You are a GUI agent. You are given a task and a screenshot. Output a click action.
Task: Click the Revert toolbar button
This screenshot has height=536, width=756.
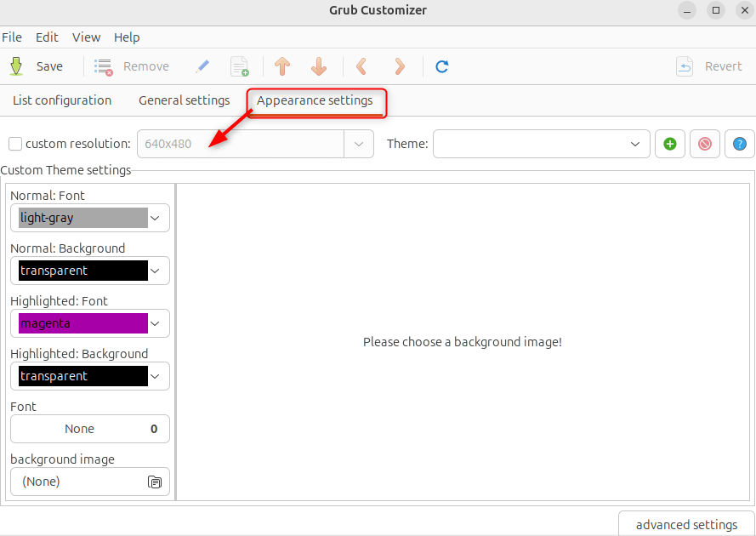pyautogui.click(x=709, y=66)
